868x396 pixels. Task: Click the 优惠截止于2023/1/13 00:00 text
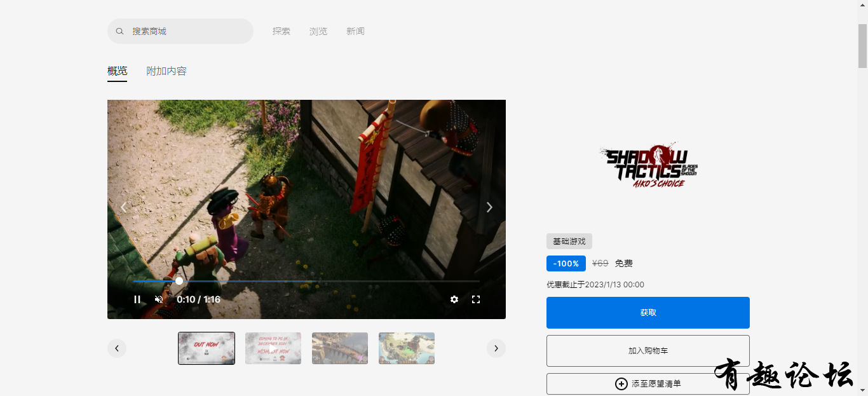tap(595, 285)
